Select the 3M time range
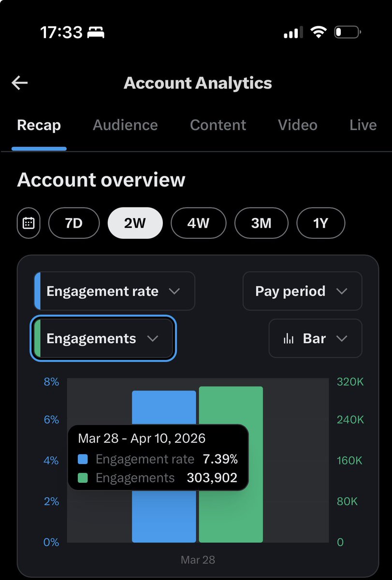 (x=261, y=223)
